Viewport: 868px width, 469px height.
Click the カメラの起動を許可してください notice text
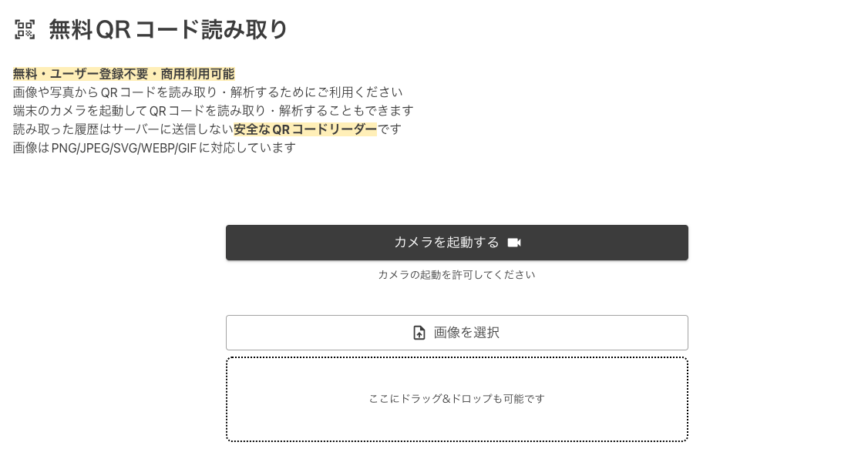[456, 274]
